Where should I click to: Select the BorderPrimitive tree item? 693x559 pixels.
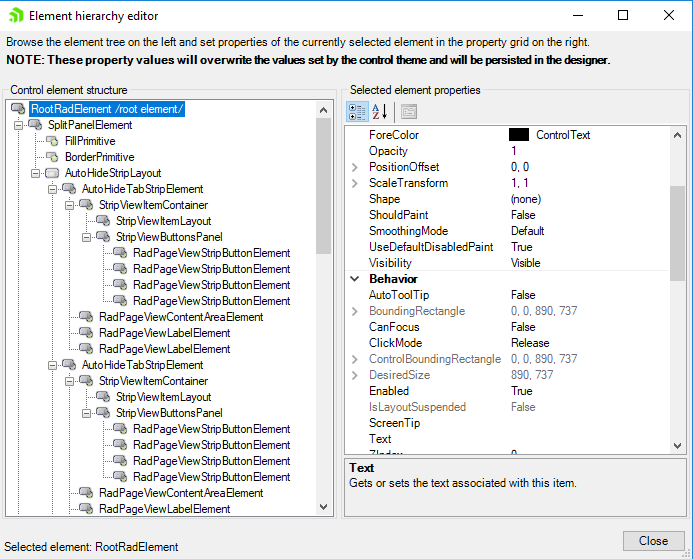[x=99, y=157]
